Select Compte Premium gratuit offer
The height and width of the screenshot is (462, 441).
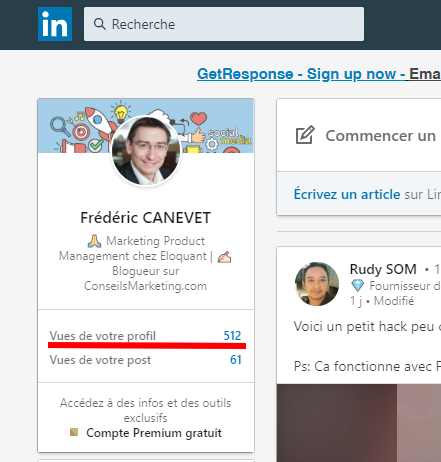(154, 433)
